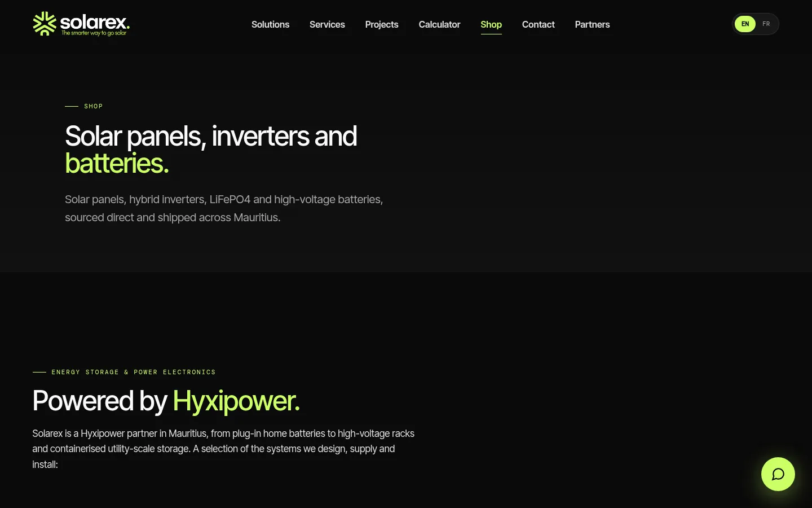Image resolution: width=812 pixels, height=508 pixels.
Task: Open the chat bubble widget
Action: tap(778, 474)
